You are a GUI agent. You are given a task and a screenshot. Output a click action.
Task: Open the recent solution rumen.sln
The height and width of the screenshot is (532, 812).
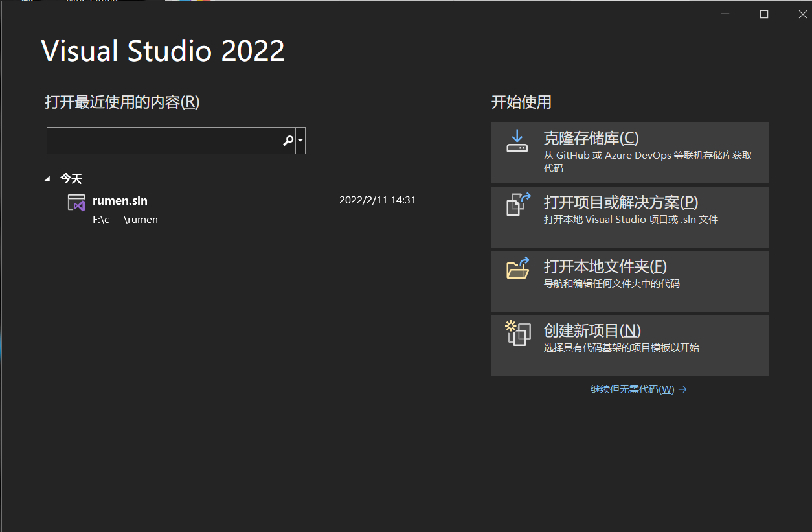[x=120, y=200]
